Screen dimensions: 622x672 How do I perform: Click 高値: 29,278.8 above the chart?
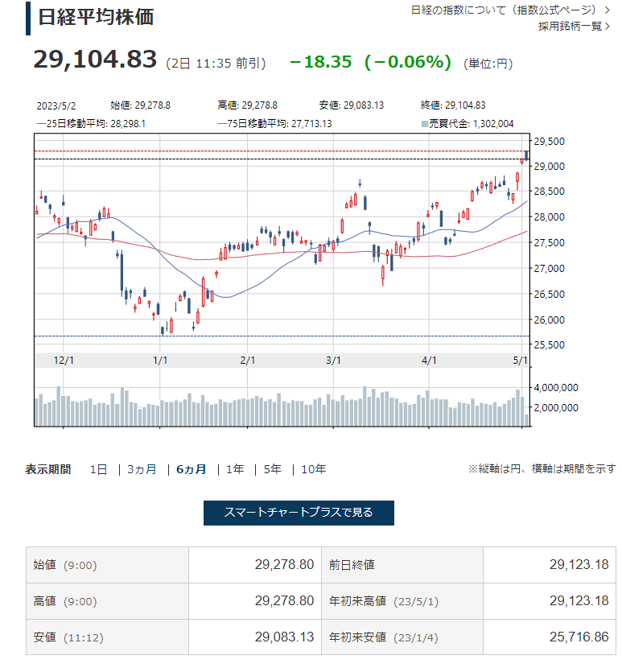tap(247, 105)
